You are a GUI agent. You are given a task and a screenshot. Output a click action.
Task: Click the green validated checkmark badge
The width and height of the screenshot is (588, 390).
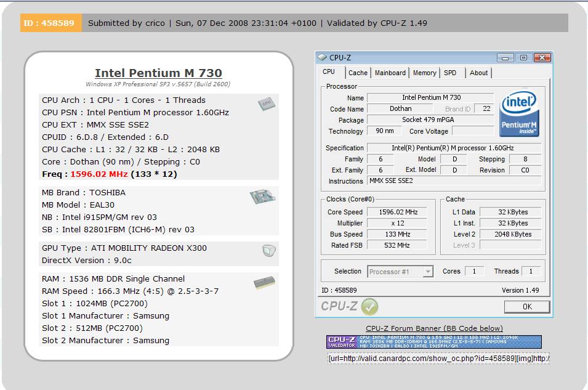pos(370,307)
